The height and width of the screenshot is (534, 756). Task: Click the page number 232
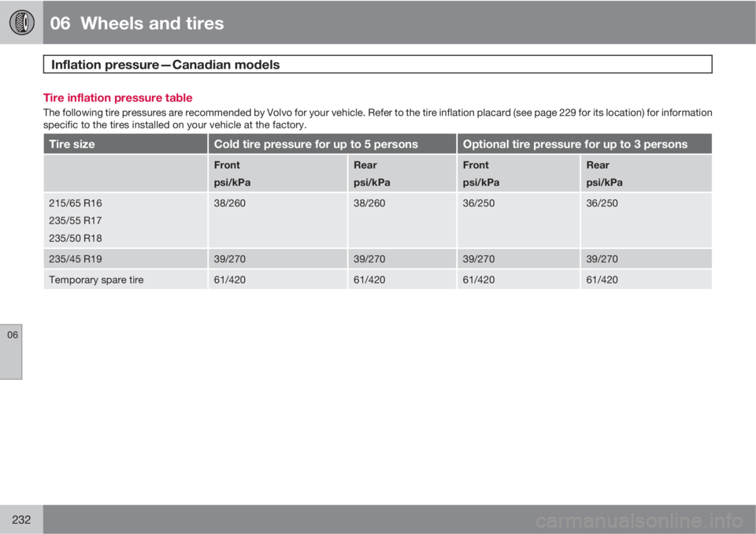point(21,520)
